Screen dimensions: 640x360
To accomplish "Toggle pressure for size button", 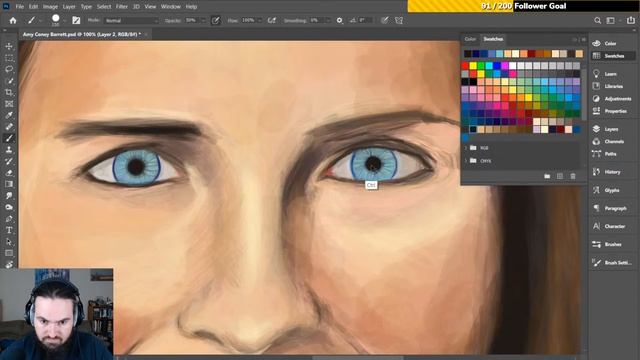I will point(384,20).
